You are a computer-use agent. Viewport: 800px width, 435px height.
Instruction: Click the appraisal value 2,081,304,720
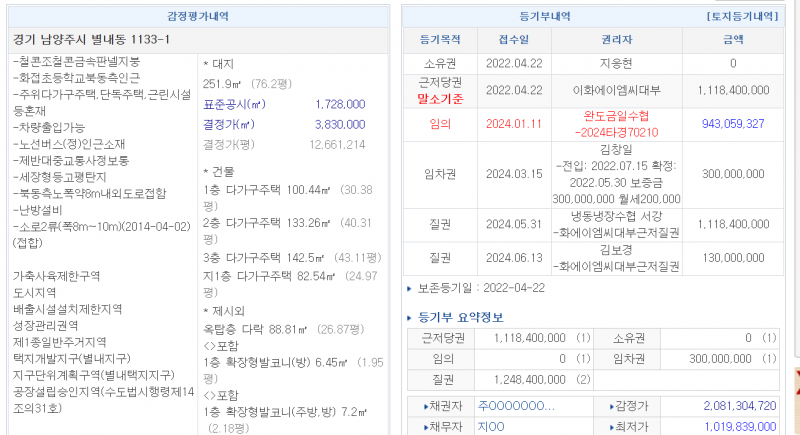(727, 406)
